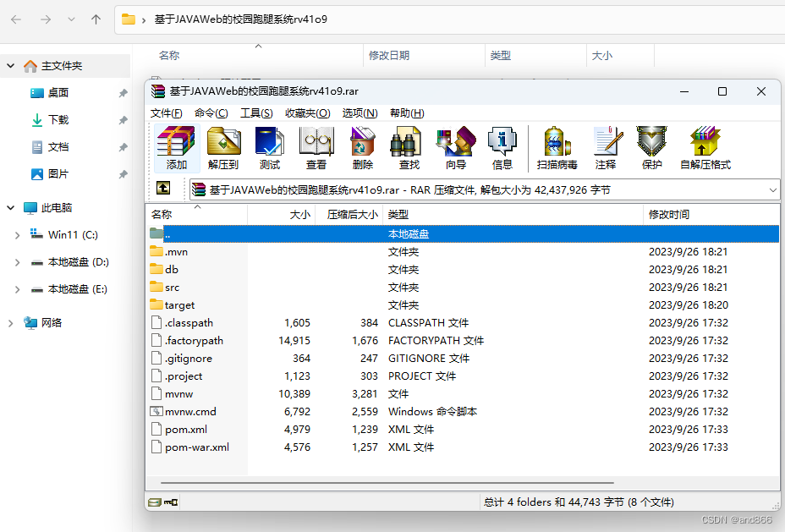Select the db folder row
785x532 pixels.
pyautogui.click(x=463, y=269)
